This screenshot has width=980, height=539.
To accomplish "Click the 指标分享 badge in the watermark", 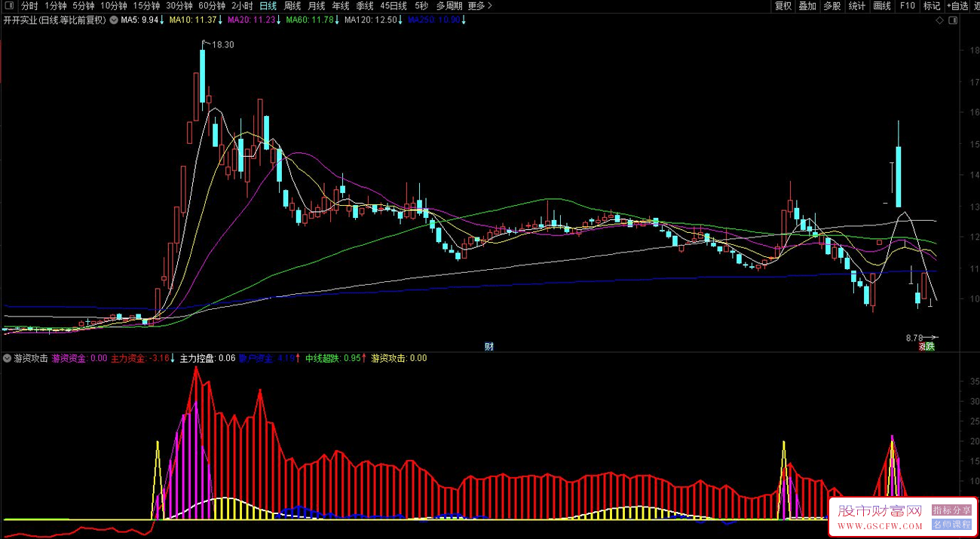I will (x=951, y=510).
